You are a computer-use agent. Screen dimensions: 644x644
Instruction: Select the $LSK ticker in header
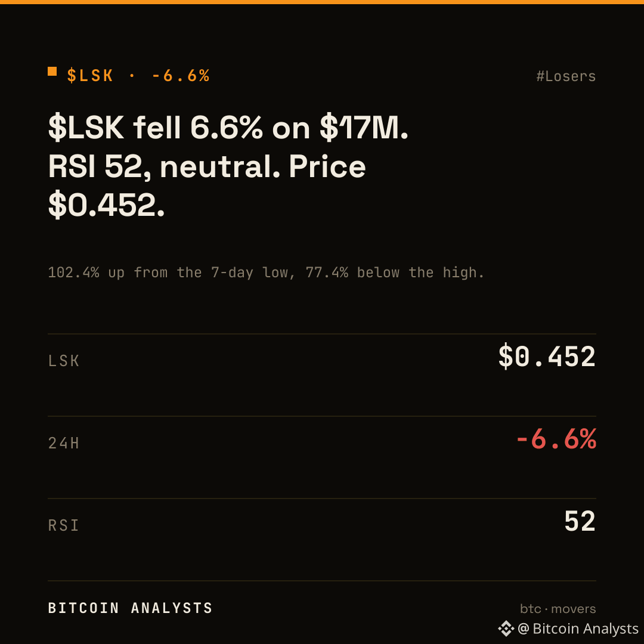tap(90, 76)
